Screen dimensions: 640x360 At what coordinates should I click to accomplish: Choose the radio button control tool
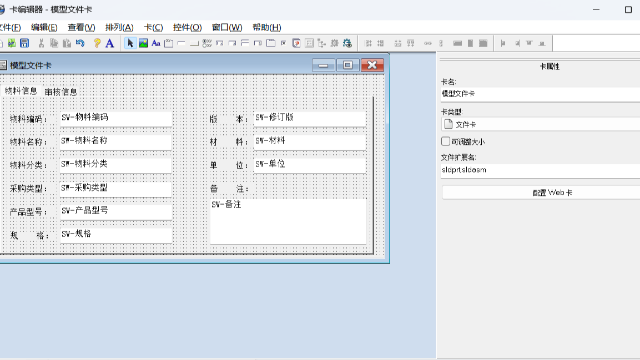[x=207, y=43]
